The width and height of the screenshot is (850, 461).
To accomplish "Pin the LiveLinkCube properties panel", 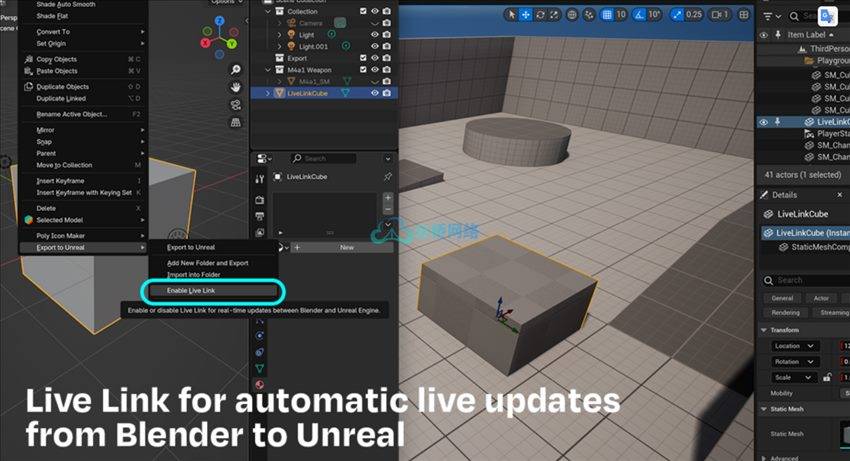I will (x=388, y=177).
